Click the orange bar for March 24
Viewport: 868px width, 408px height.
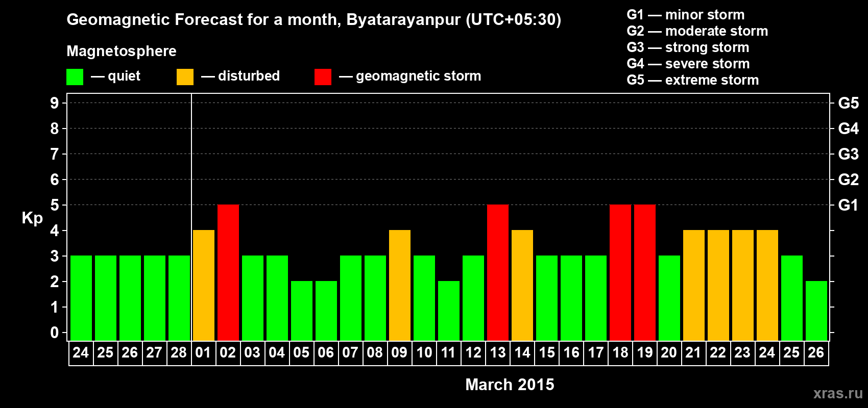pyautogui.click(x=767, y=285)
